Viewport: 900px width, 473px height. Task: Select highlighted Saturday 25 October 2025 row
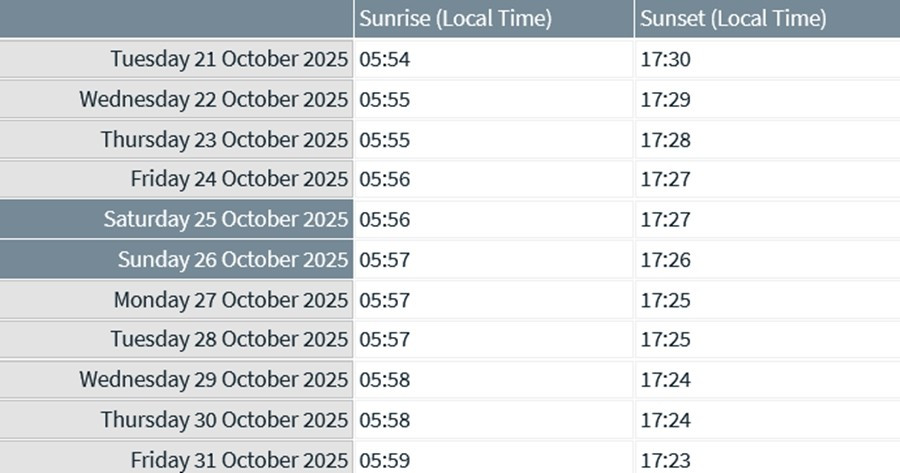click(x=226, y=219)
